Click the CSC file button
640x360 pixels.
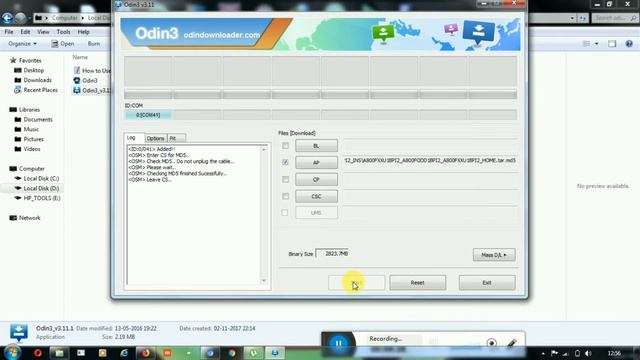pos(316,196)
